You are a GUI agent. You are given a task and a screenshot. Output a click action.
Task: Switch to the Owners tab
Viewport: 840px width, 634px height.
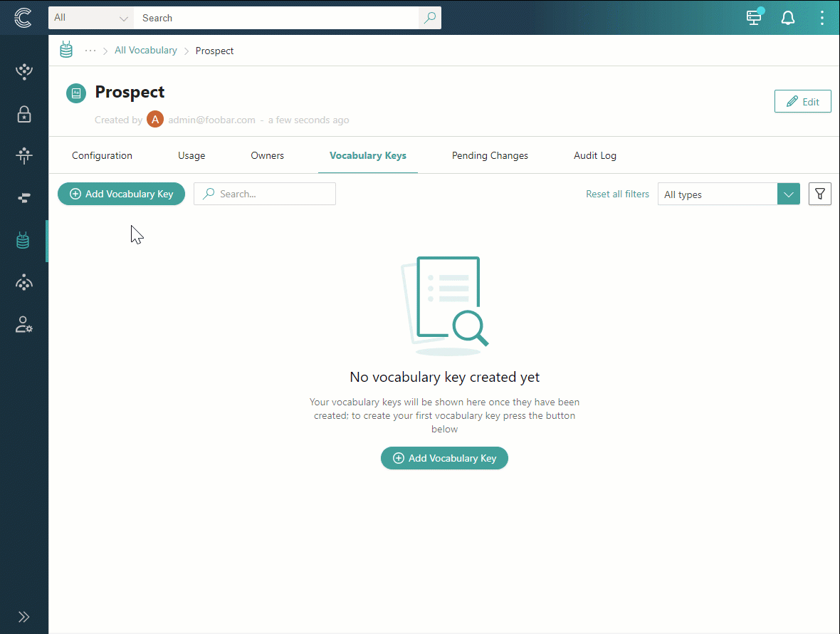[x=268, y=155]
